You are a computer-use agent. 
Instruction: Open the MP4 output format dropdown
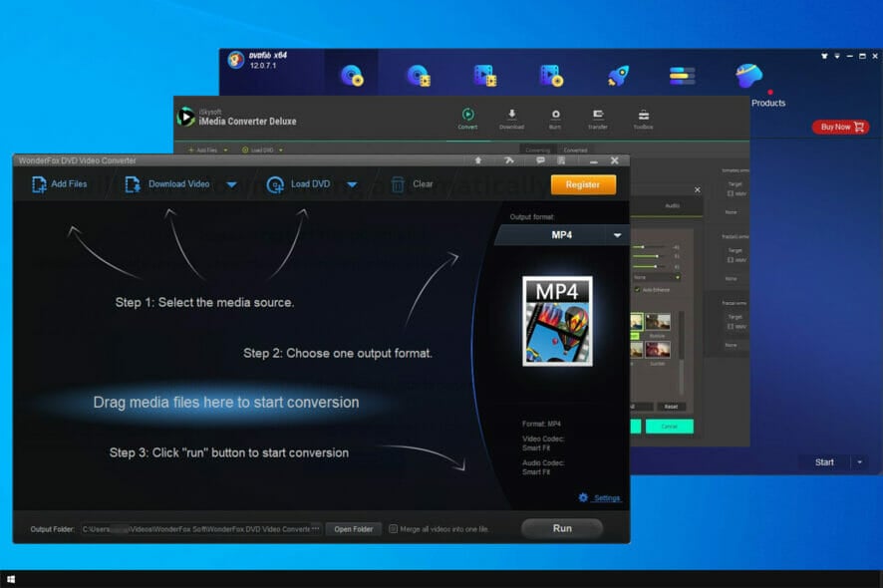[618, 235]
